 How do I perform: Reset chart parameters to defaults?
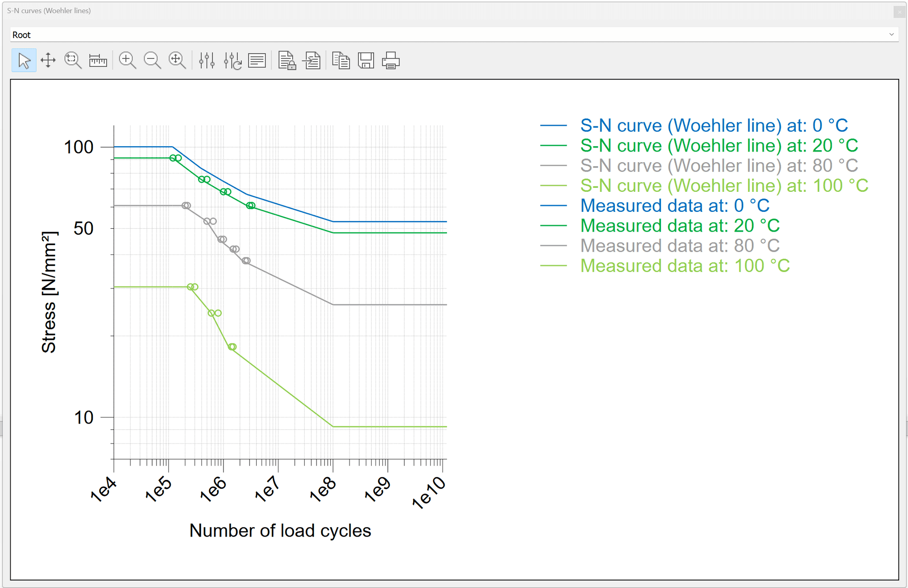(x=231, y=61)
